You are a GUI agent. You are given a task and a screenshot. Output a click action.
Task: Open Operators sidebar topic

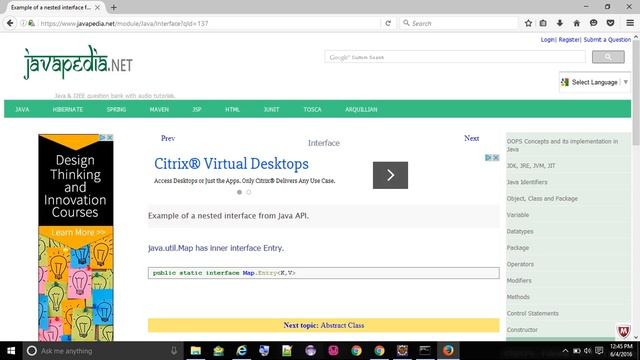520,264
